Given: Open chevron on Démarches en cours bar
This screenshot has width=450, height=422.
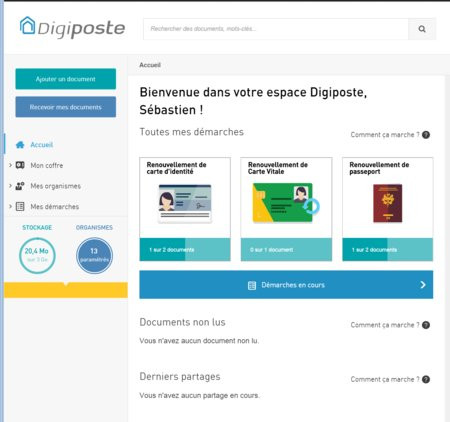Looking at the screenshot, I should [423, 285].
